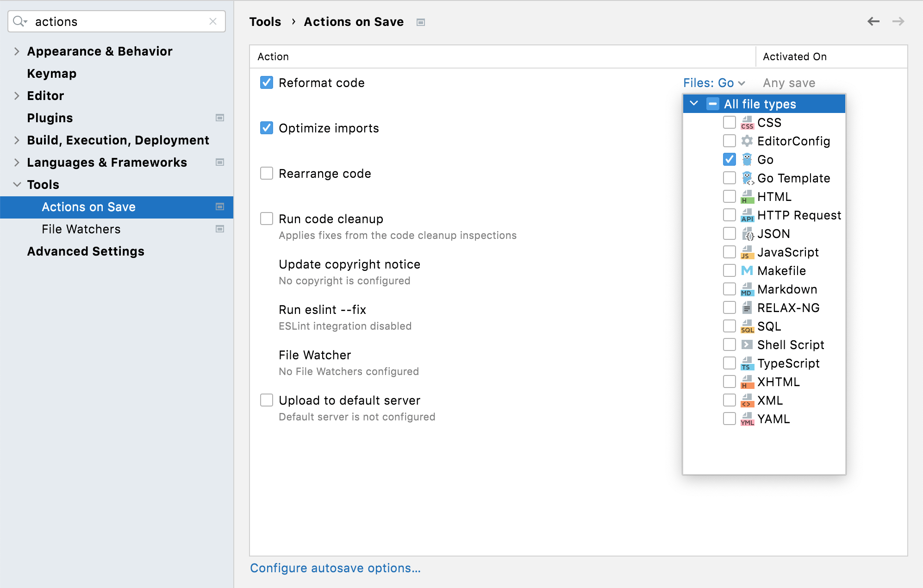The height and width of the screenshot is (588, 923).
Task: Select File Watchers in the sidebar
Action: click(81, 229)
